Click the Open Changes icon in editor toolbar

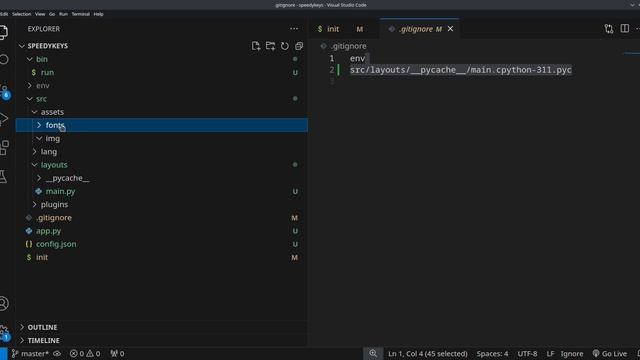pos(609,29)
